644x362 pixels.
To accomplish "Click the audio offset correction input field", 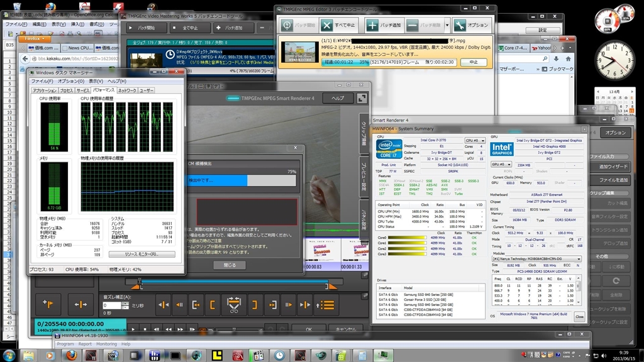I will [x=113, y=305].
